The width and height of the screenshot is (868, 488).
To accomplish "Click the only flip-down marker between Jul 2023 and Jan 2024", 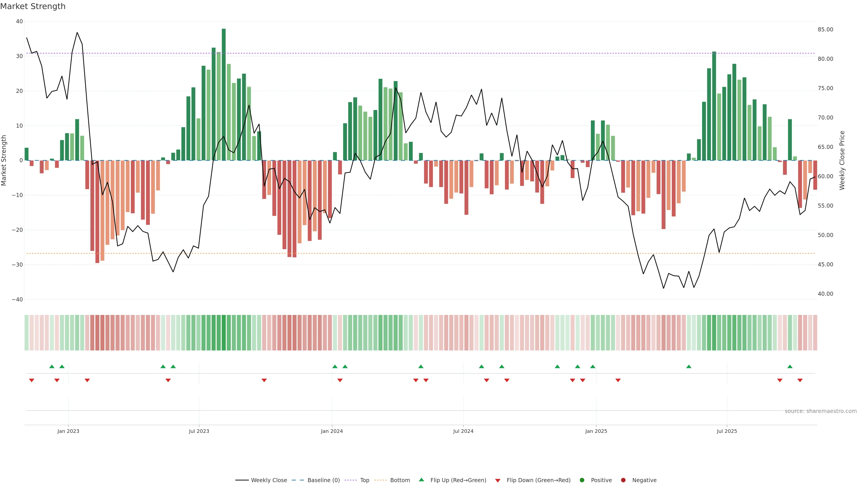I will pos(264,380).
